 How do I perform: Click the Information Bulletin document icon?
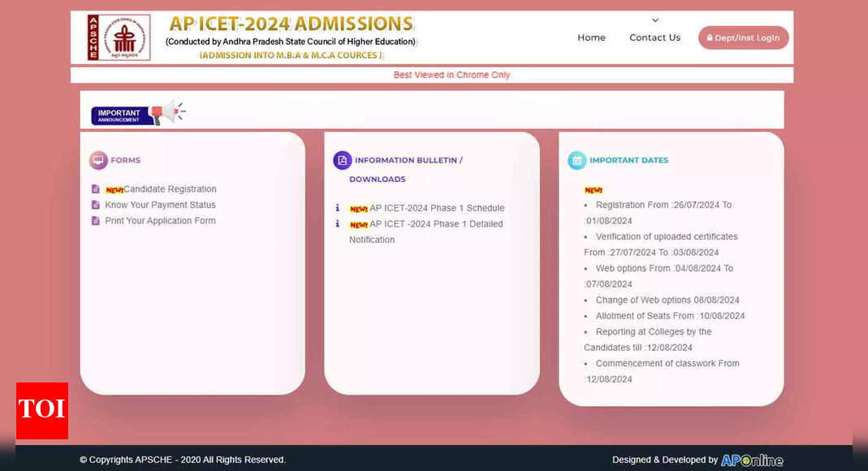[x=342, y=160]
